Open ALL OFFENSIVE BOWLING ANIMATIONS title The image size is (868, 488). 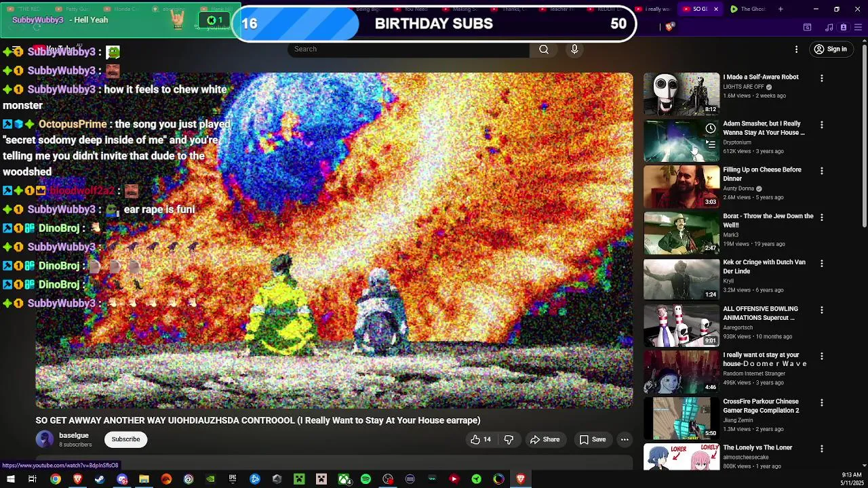tap(760, 313)
